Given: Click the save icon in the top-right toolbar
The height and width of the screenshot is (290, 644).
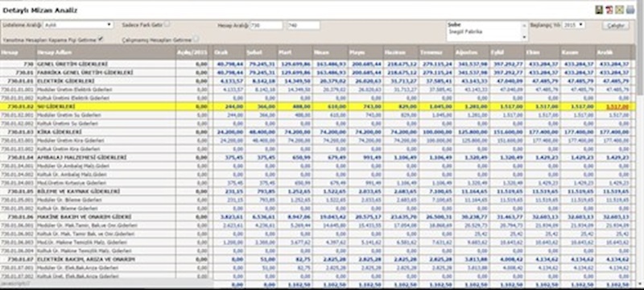Looking at the screenshot, I should 599,10.
